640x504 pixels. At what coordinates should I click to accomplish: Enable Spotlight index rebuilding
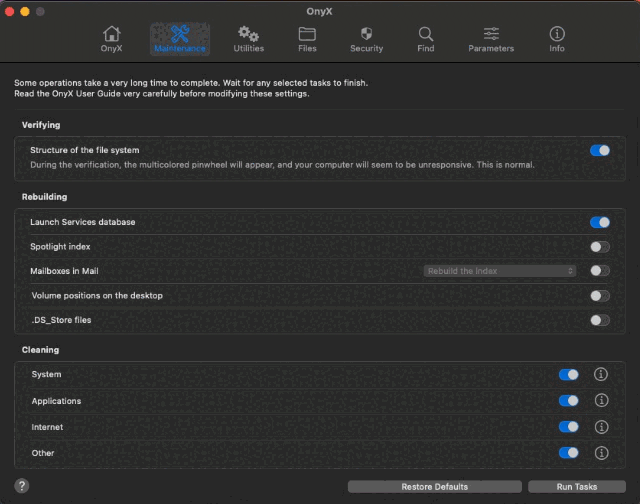(599, 246)
